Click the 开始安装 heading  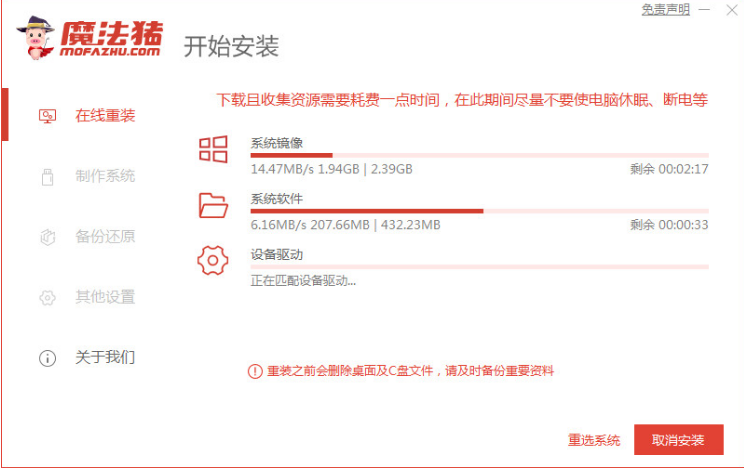point(231,46)
